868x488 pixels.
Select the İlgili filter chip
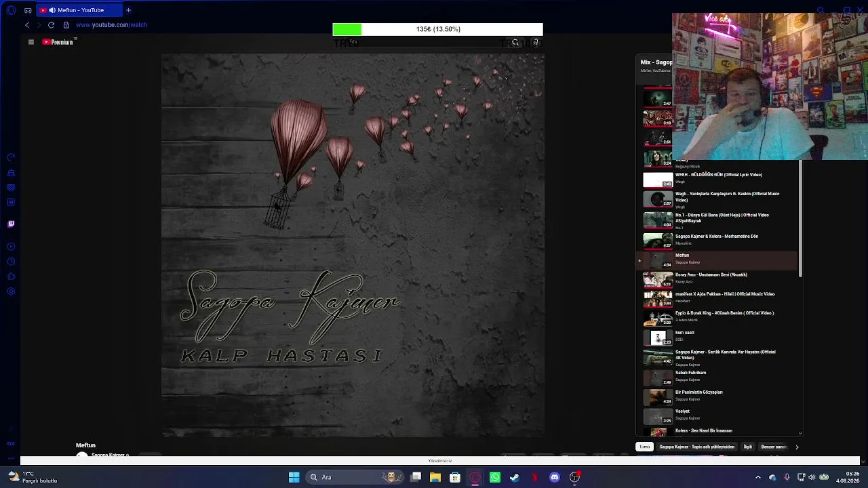click(748, 447)
